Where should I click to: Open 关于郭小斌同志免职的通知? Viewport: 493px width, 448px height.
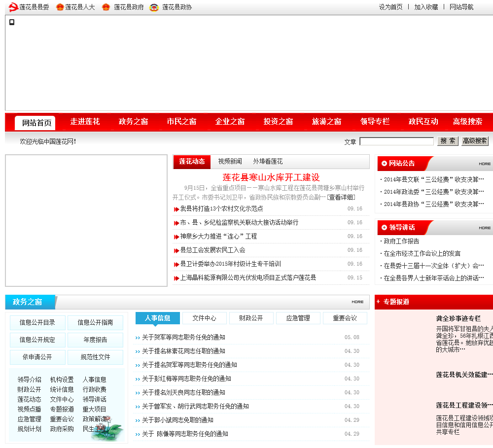177,420
